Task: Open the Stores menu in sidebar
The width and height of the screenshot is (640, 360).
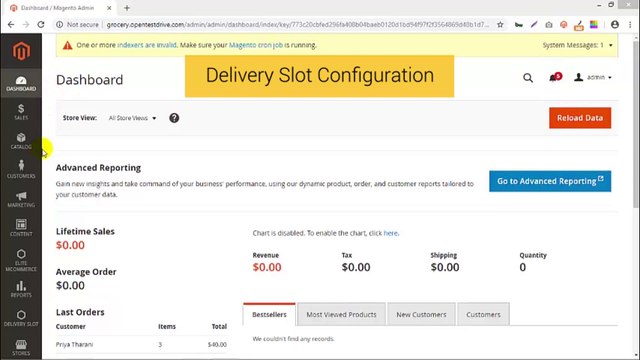Action: click(x=21, y=347)
